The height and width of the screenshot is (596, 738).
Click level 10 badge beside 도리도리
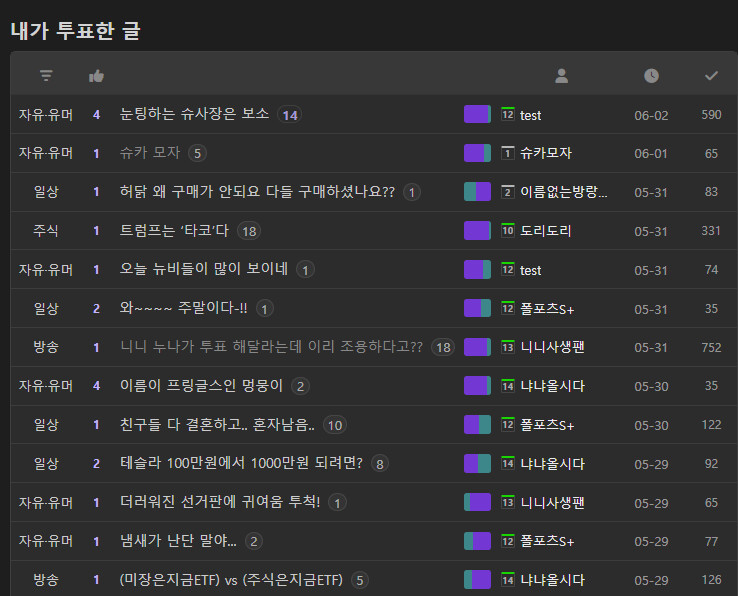[507, 230]
